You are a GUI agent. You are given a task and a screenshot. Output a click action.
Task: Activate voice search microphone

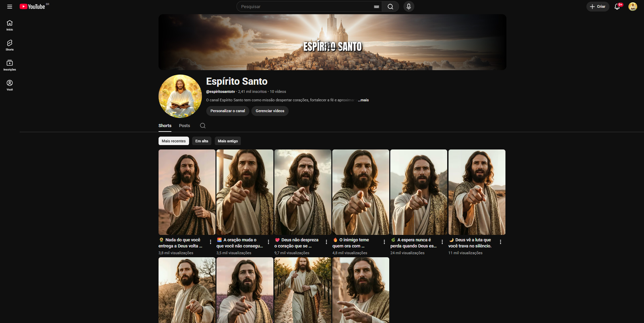point(409,6)
